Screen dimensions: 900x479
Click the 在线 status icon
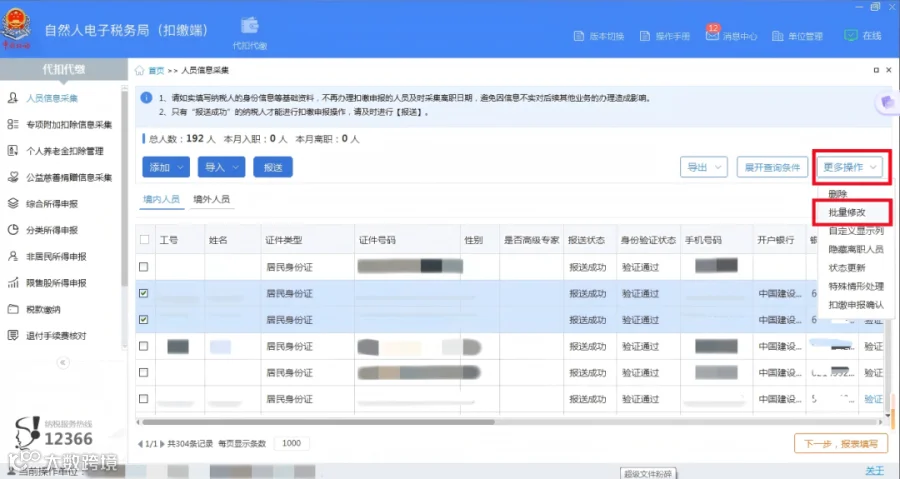[850, 36]
